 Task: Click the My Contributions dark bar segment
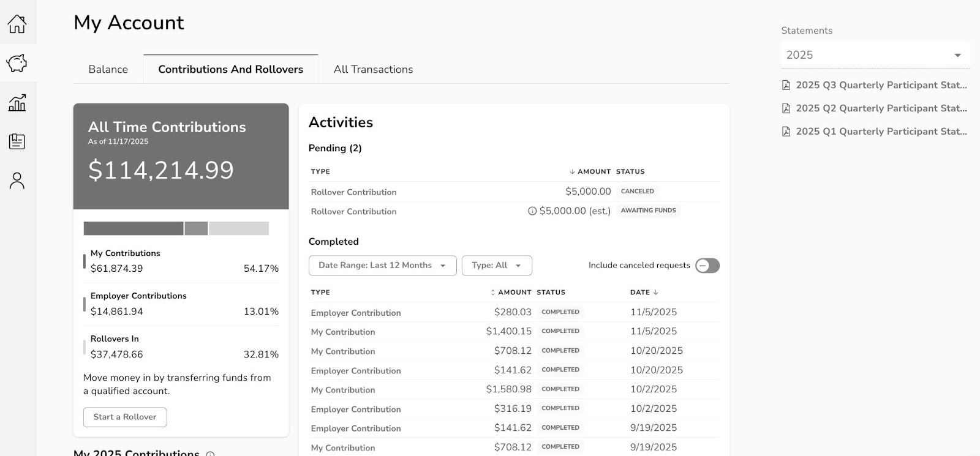click(x=134, y=228)
